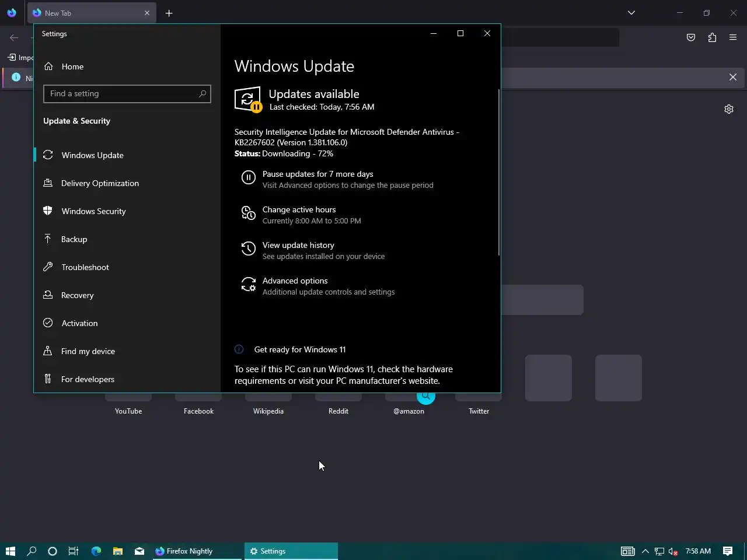Open Firefox extensions puzzle icon

point(712,37)
